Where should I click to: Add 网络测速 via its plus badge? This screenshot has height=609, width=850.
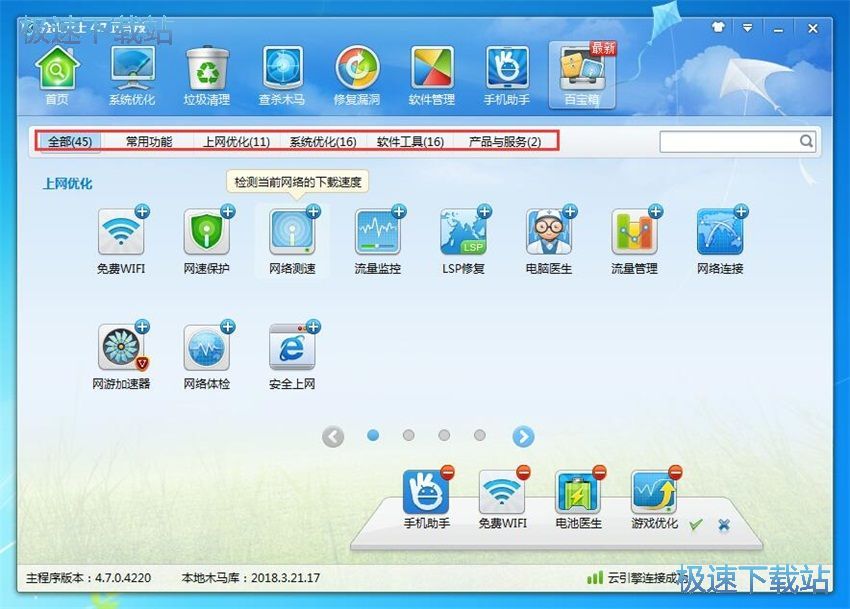(x=313, y=211)
